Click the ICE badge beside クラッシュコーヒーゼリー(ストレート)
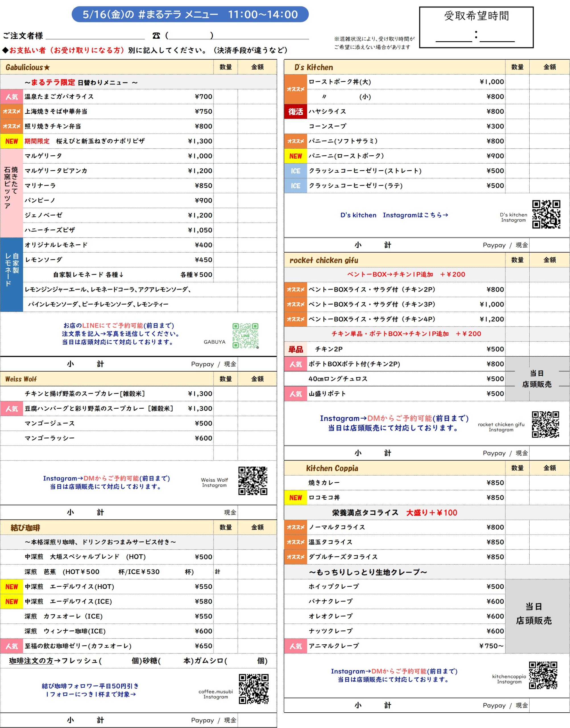 point(295,171)
